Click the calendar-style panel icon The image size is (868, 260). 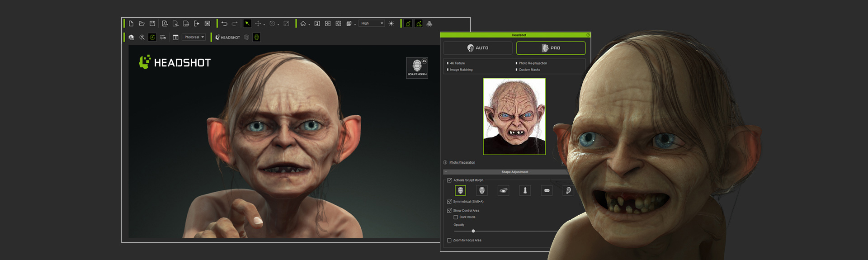click(175, 38)
